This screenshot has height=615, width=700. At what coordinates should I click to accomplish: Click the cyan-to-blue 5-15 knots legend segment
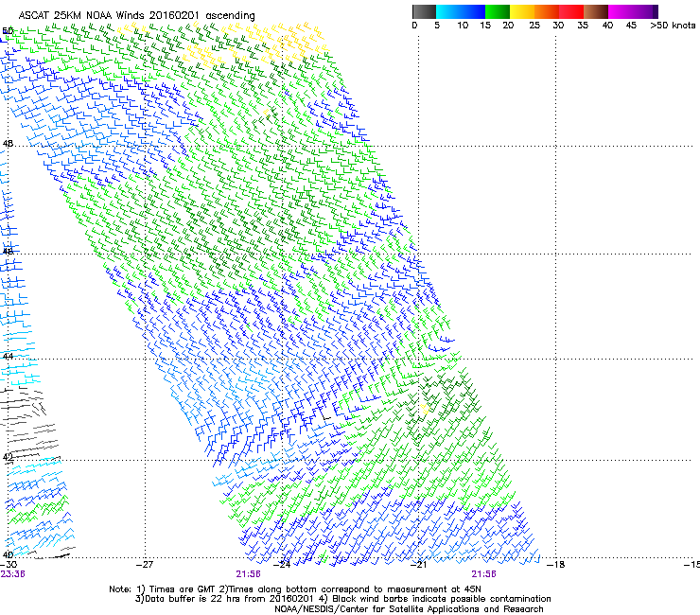click(461, 11)
